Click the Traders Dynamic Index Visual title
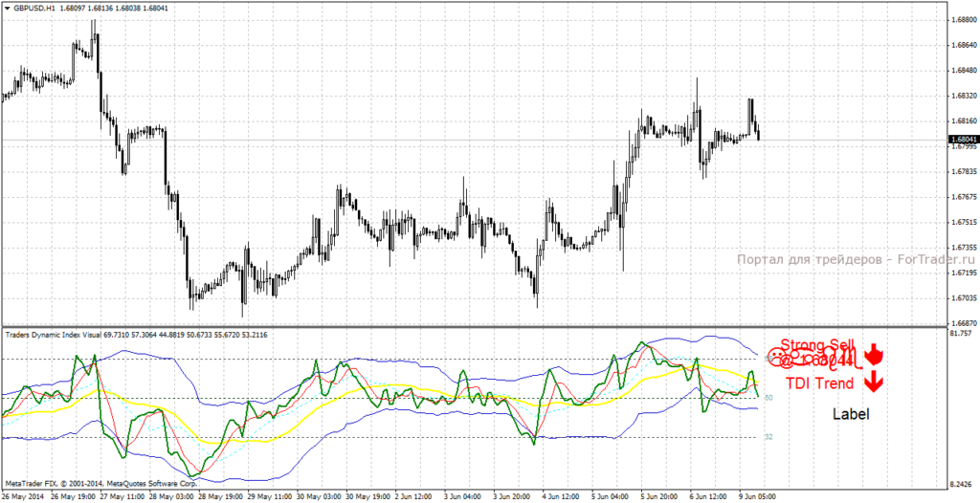Viewport: 980px width, 503px height. (60, 335)
